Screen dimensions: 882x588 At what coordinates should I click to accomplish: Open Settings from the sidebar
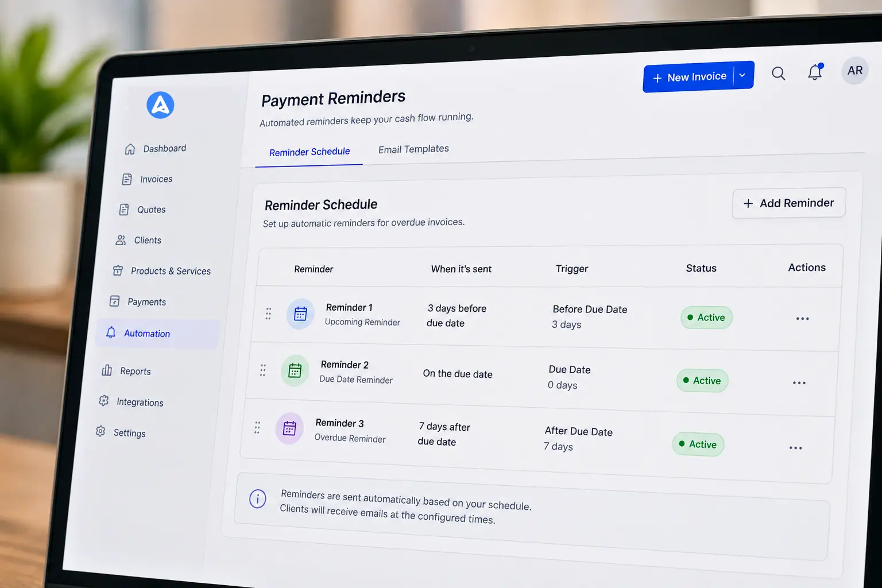[129, 433]
